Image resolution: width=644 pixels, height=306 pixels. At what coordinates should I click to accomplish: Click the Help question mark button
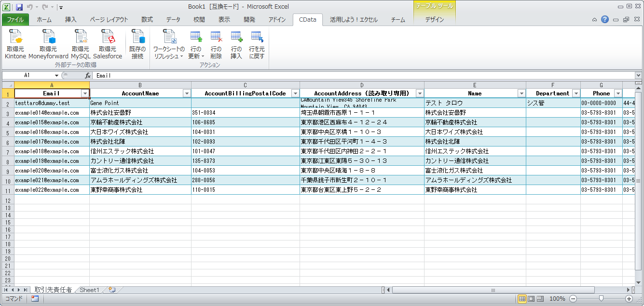(x=605, y=19)
